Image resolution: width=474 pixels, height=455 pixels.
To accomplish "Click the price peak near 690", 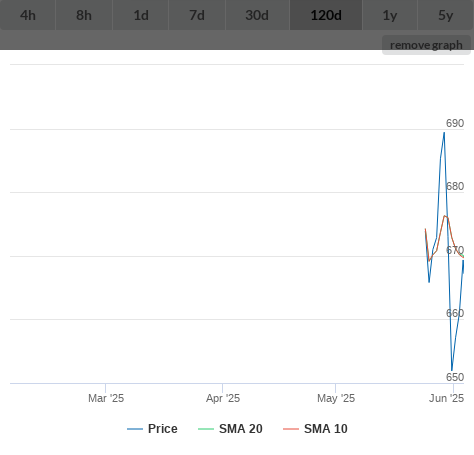I will 444,133.
